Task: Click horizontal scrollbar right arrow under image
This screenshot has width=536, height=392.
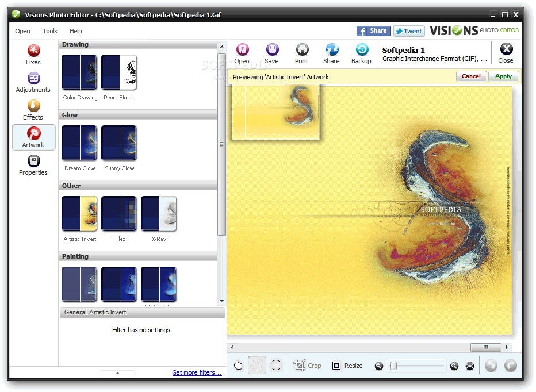Action: tap(507, 347)
